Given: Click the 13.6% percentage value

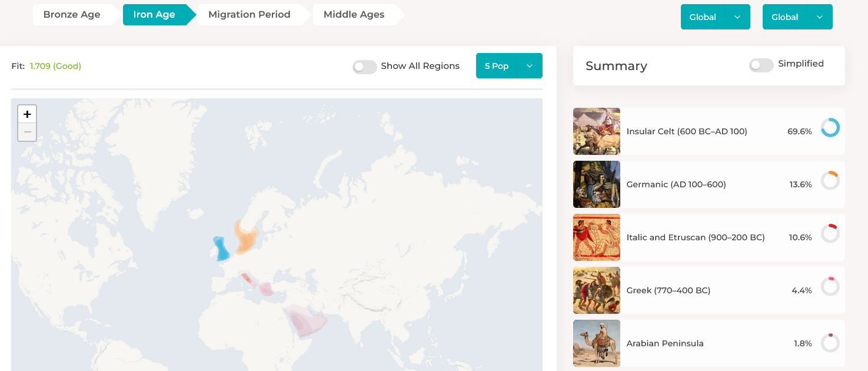Looking at the screenshot, I should coord(800,184).
